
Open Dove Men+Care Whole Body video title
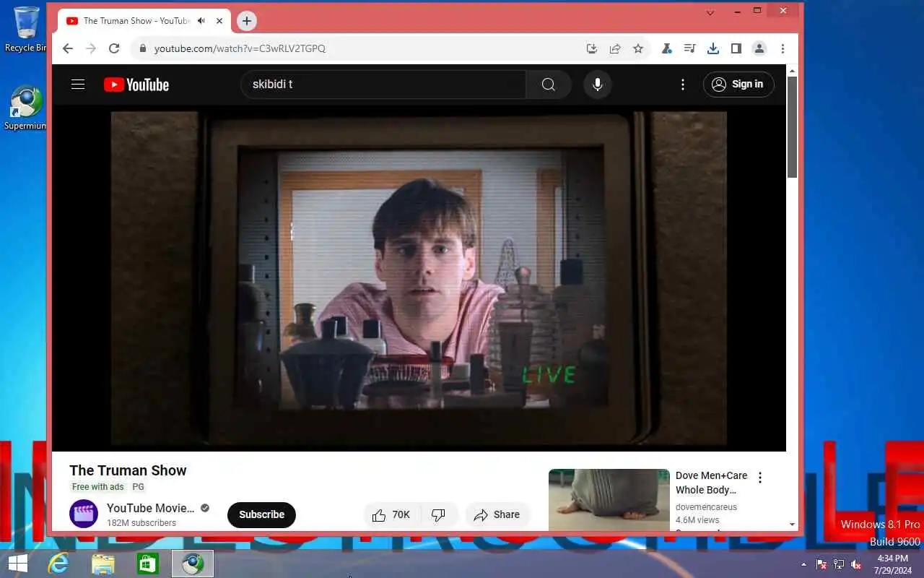click(712, 483)
